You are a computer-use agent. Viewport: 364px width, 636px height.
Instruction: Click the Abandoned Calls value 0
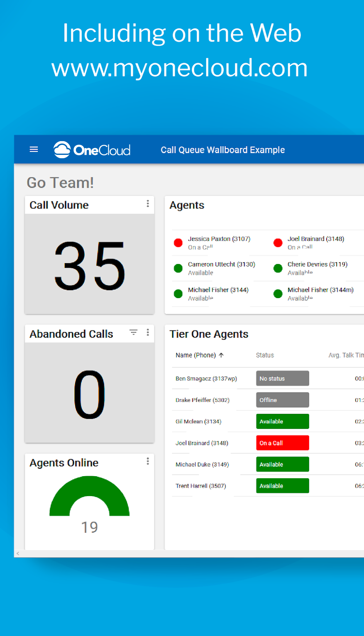[90, 395]
